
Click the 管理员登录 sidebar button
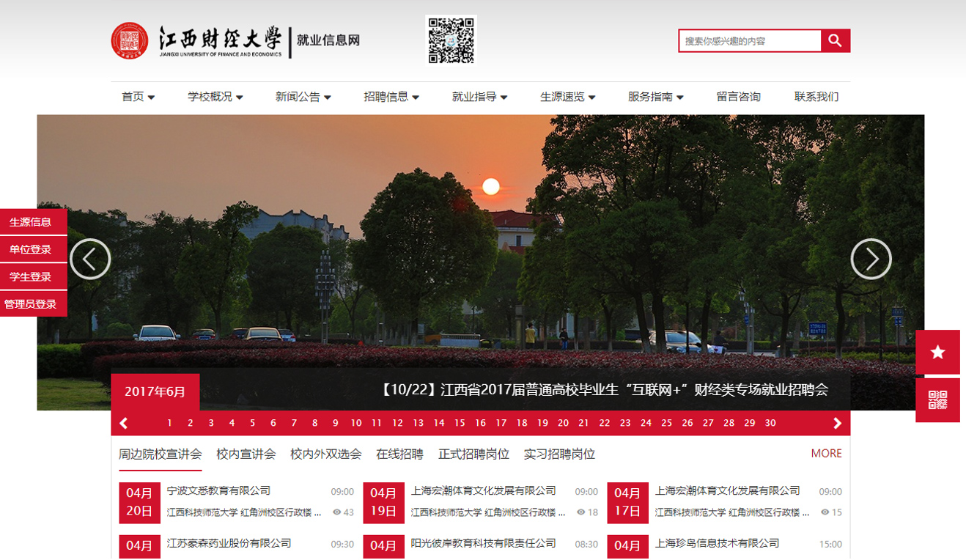(34, 303)
